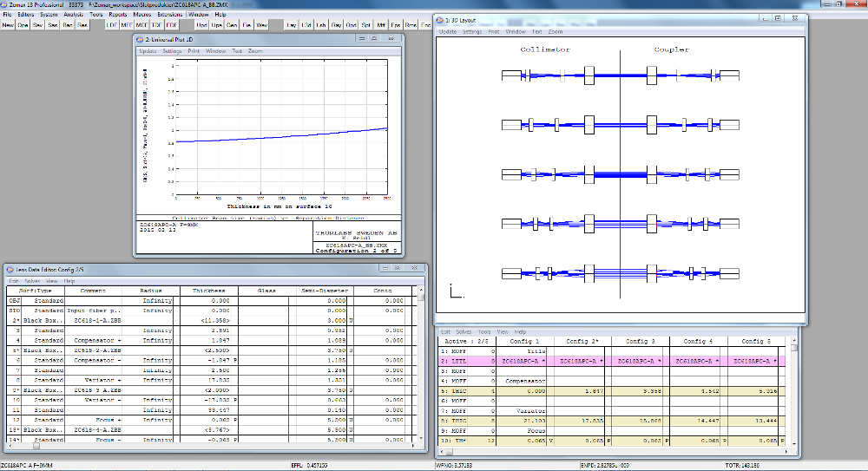Open the Macros menu
Image resolution: width=868 pixels, height=471 pixels.
pyautogui.click(x=142, y=15)
